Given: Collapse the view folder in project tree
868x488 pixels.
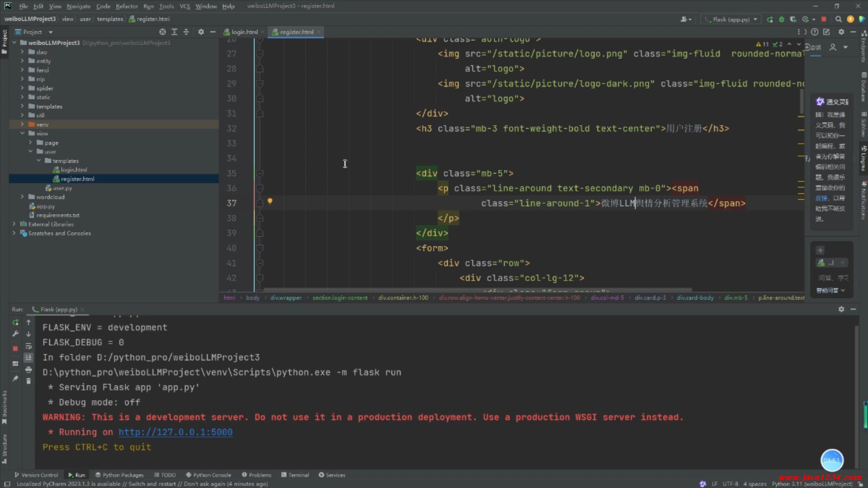Looking at the screenshot, I should click(x=22, y=133).
